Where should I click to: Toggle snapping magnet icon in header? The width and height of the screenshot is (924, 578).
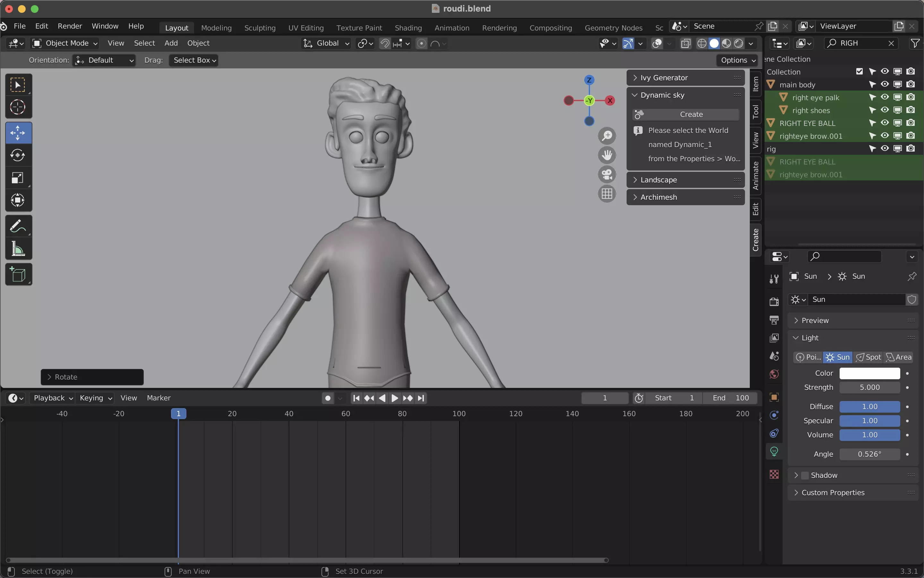385,44
